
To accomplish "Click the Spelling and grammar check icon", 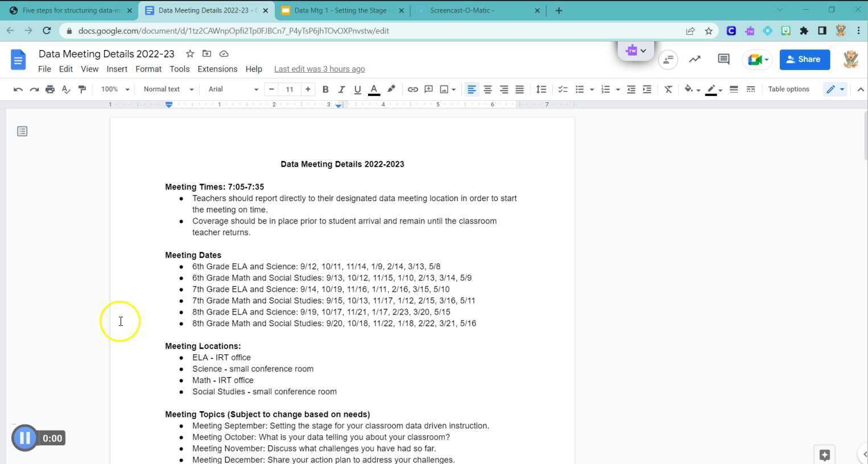I will click(x=66, y=89).
